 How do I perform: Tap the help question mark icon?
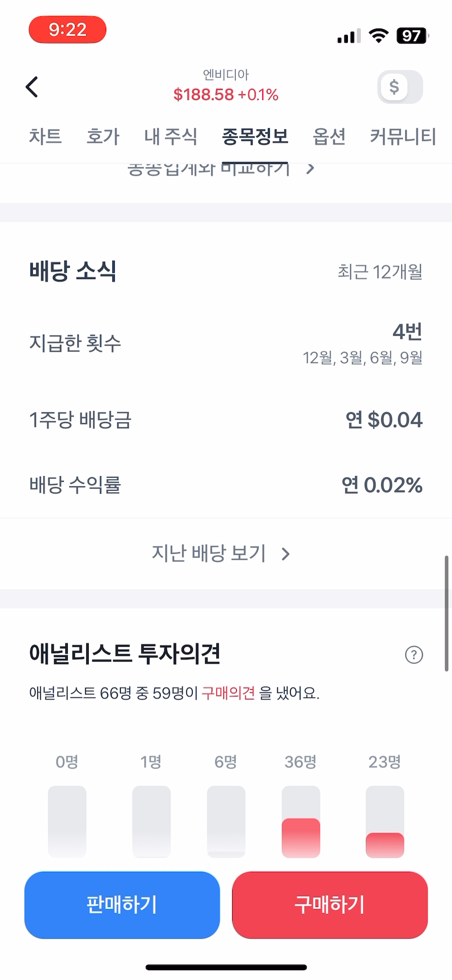point(414,654)
